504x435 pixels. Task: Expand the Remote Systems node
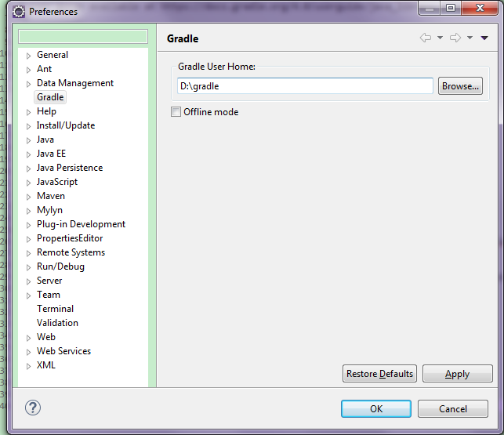coord(28,253)
